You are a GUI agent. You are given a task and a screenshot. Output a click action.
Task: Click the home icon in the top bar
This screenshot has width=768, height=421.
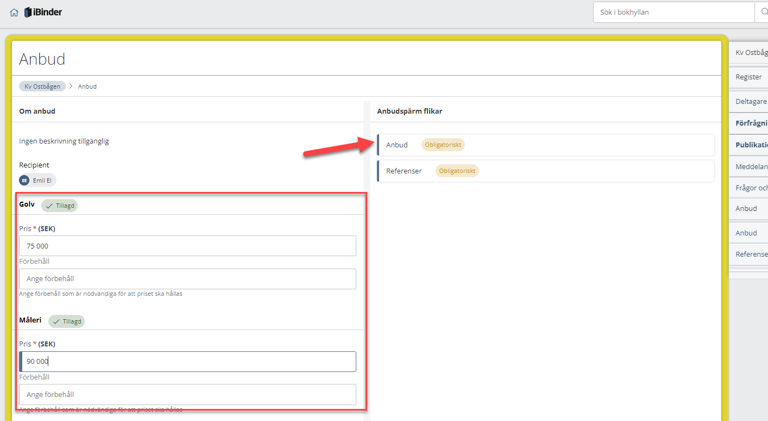point(14,13)
